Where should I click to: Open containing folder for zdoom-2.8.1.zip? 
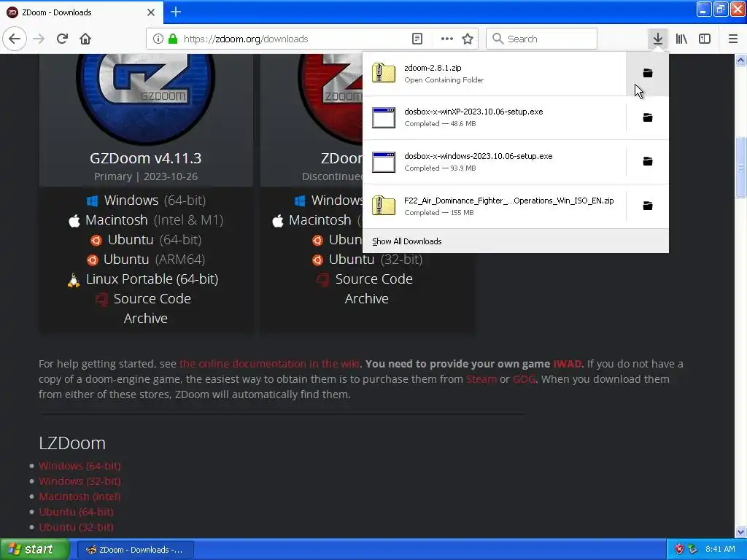(648, 74)
